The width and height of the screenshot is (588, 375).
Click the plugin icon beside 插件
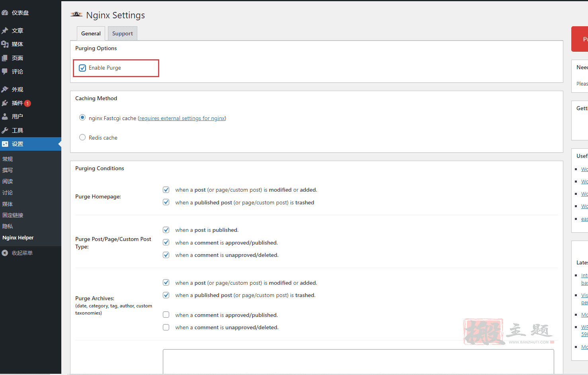[x=5, y=103]
